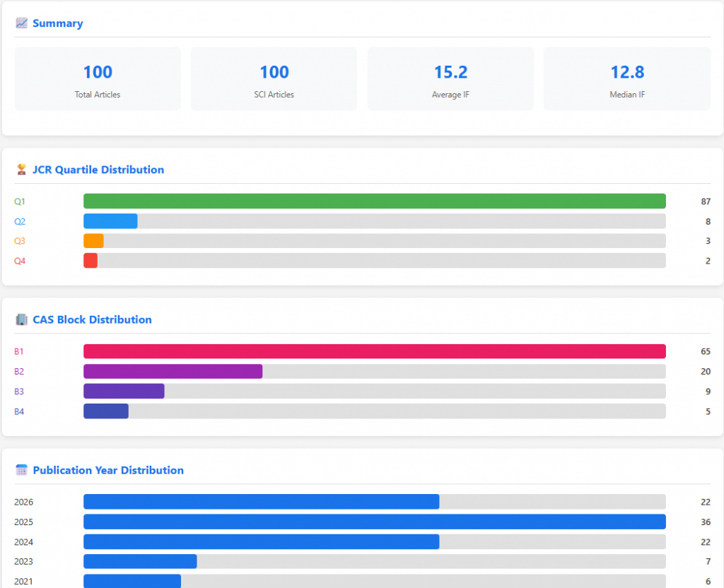This screenshot has width=724, height=588.
Task: Click the B3 progress bar
Action: pos(124,391)
